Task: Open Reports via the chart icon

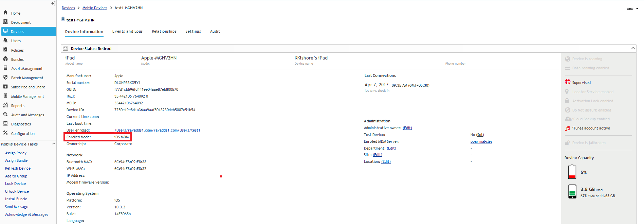Action: pyautogui.click(x=5, y=105)
